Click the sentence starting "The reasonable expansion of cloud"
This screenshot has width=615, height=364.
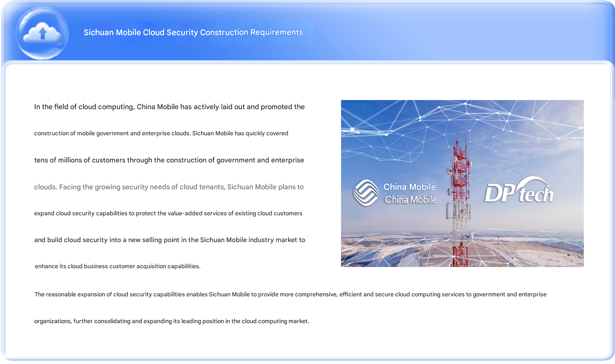[290, 294]
